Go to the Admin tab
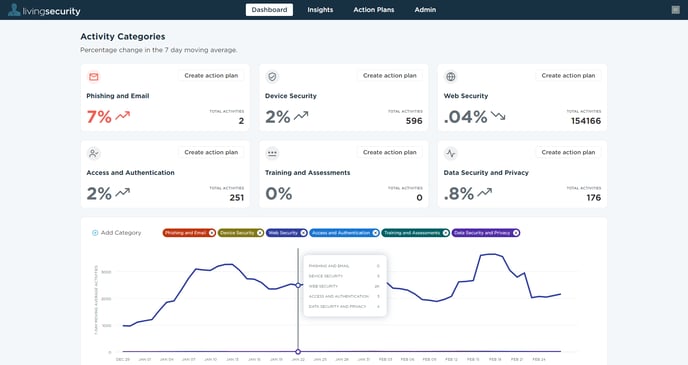Image resolution: width=688 pixels, height=365 pixels. (x=425, y=10)
